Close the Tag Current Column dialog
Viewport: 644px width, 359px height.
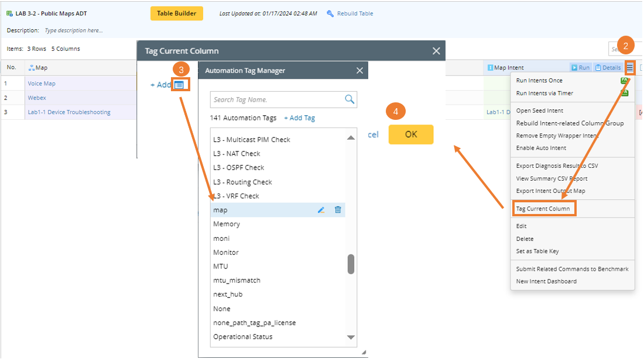pyautogui.click(x=436, y=51)
